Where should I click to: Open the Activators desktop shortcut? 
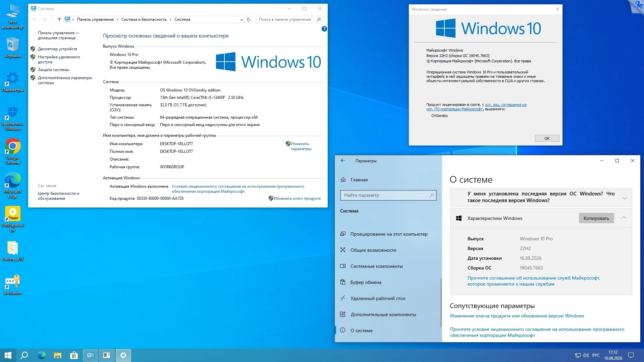12,285
